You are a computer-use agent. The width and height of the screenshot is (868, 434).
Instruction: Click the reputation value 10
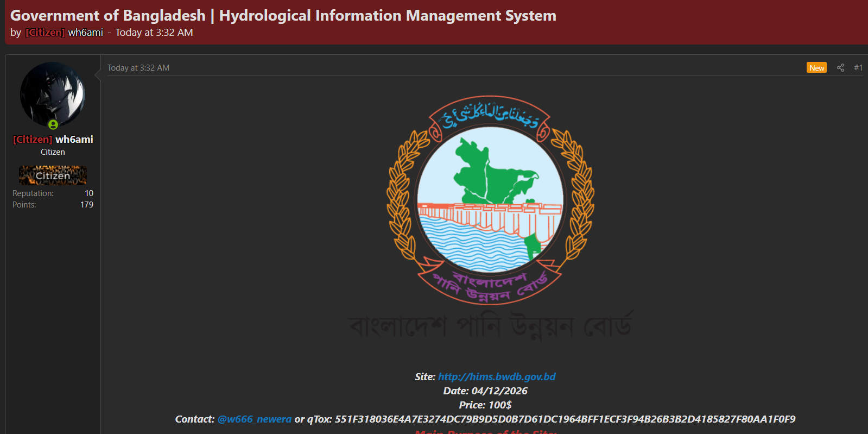[x=89, y=193]
